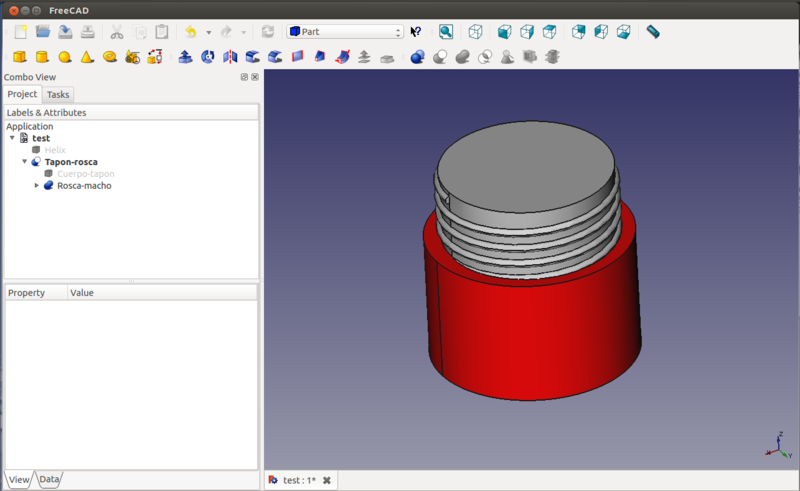
Task: Open the measure distance ruler tool
Action: 652,32
